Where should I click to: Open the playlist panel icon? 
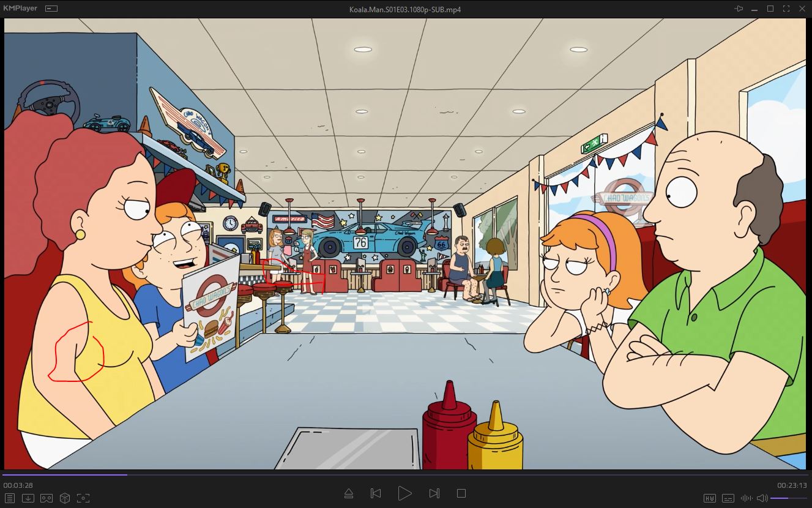tap(9, 498)
